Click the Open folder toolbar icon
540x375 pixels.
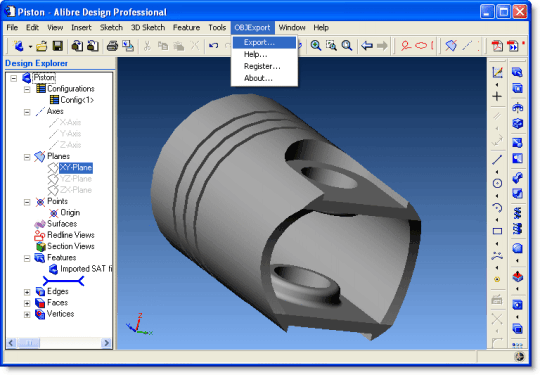click(42, 46)
